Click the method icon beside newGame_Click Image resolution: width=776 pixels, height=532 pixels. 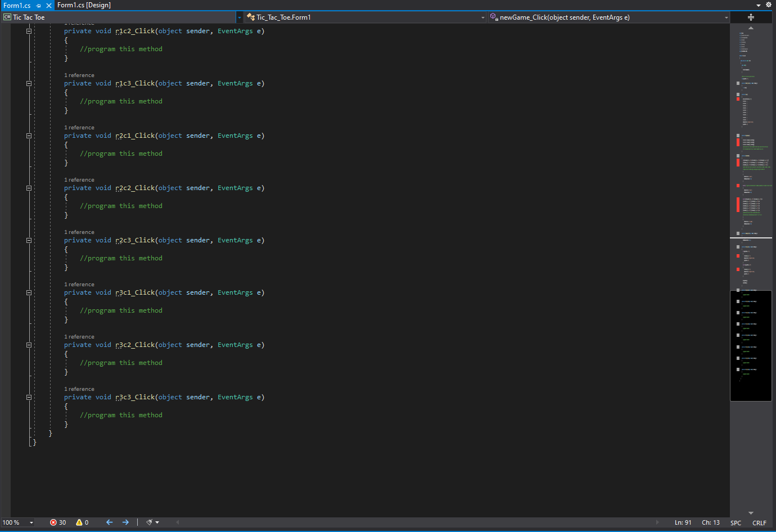493,17
